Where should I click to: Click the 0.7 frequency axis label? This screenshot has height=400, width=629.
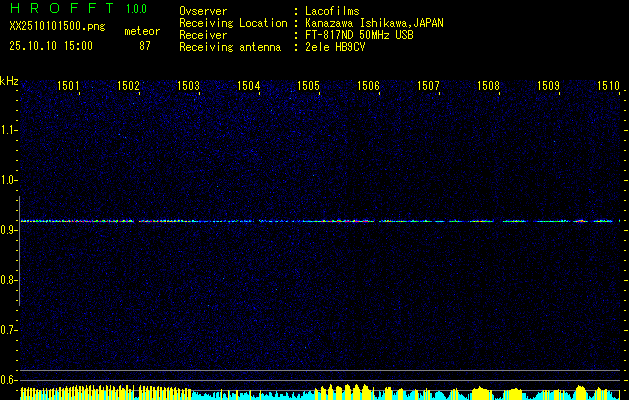10,330
